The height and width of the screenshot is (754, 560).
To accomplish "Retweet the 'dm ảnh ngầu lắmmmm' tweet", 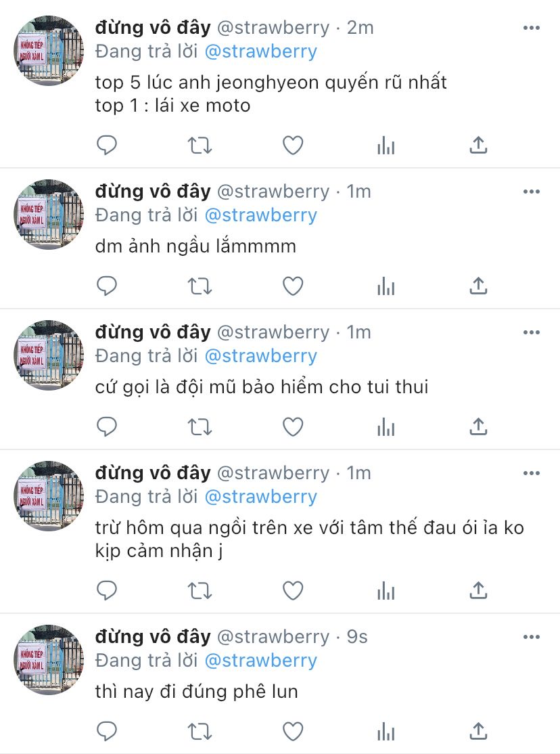I will point(200,286).
